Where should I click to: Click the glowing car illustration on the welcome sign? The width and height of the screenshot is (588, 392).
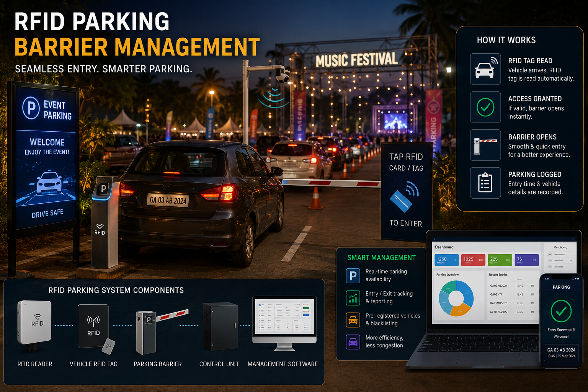[x=49, y=182]
